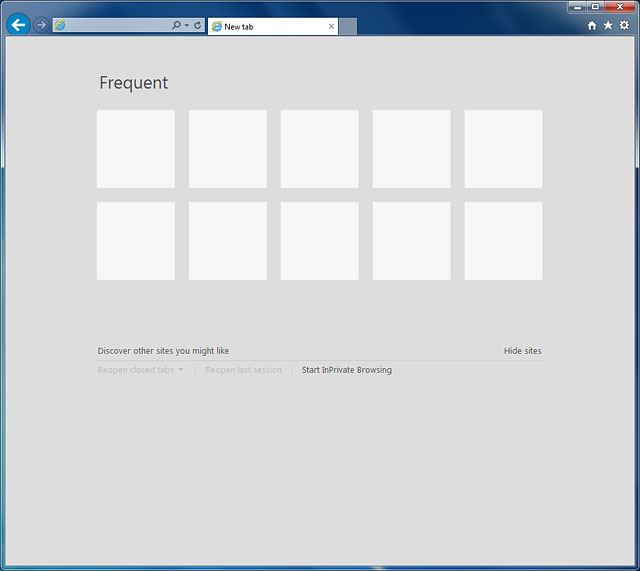Open Favorites star icon

pyautogui.click(x=608, y=26)
